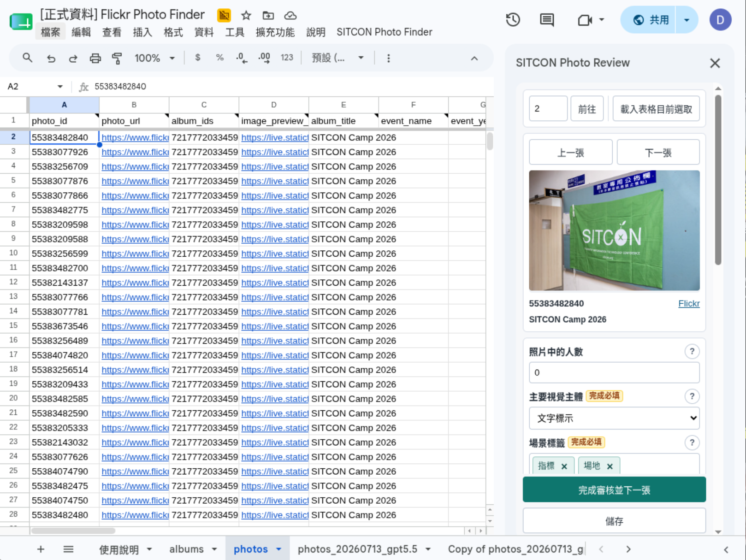746x560 pixels.
Task: Click the move to folder icon
Action: click(268, 16)
